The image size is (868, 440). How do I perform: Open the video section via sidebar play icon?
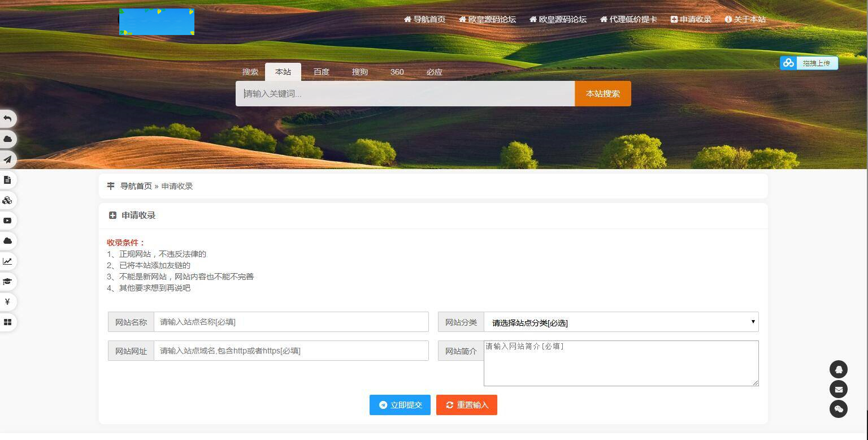pos(7,221)
